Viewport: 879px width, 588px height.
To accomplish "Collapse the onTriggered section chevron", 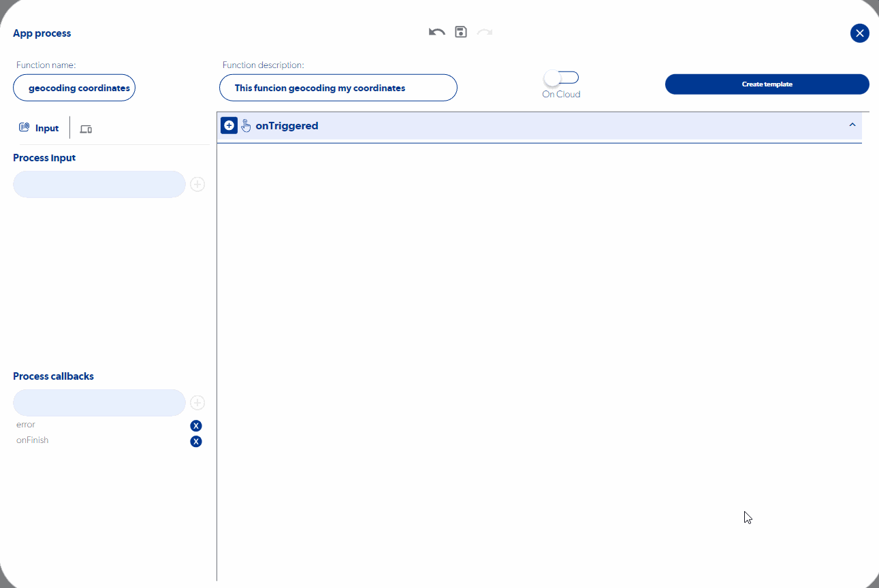I will click(x=852, y=125).
